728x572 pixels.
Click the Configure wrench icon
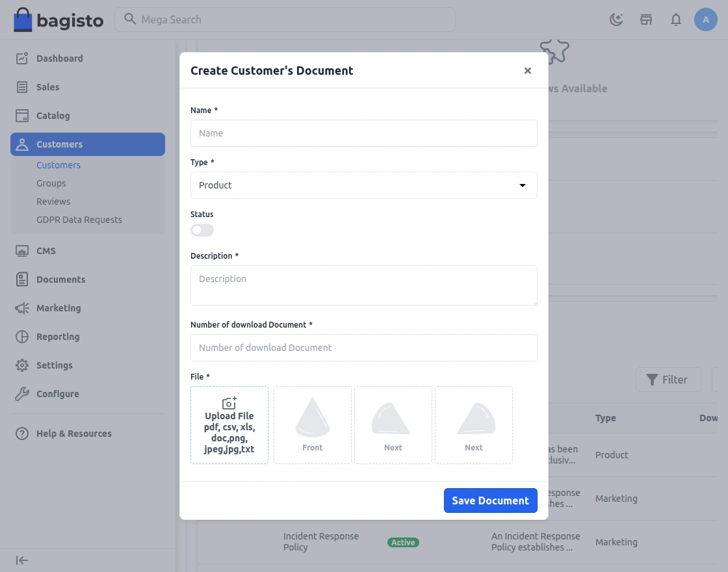(x=22, y=394)
